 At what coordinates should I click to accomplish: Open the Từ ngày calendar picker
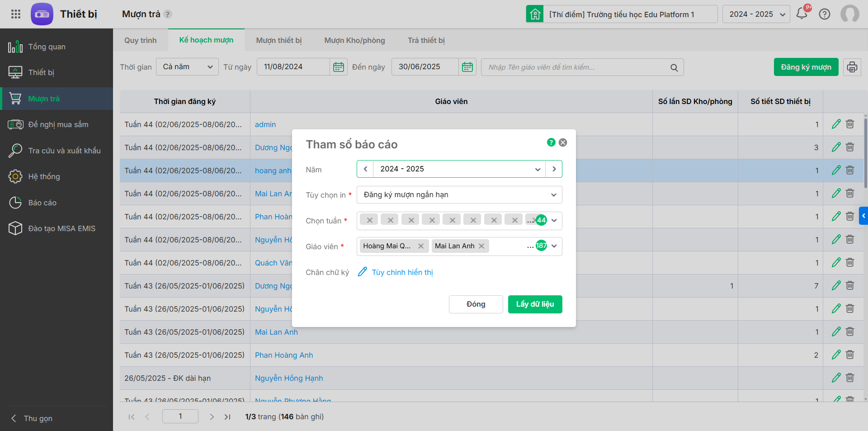339,67
